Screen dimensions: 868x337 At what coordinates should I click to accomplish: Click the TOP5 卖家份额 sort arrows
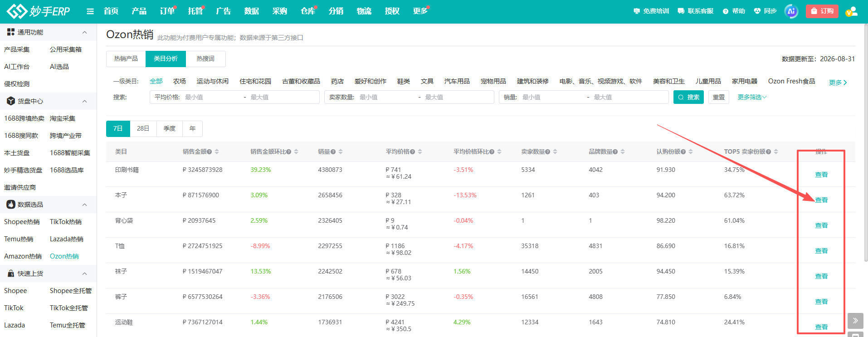(x=776, y=151)
